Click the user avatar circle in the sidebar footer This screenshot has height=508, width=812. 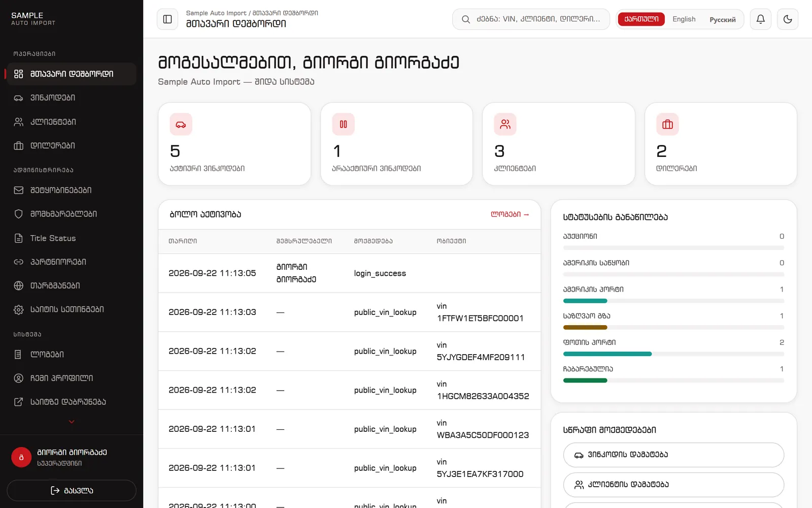(x=21, y=457)
